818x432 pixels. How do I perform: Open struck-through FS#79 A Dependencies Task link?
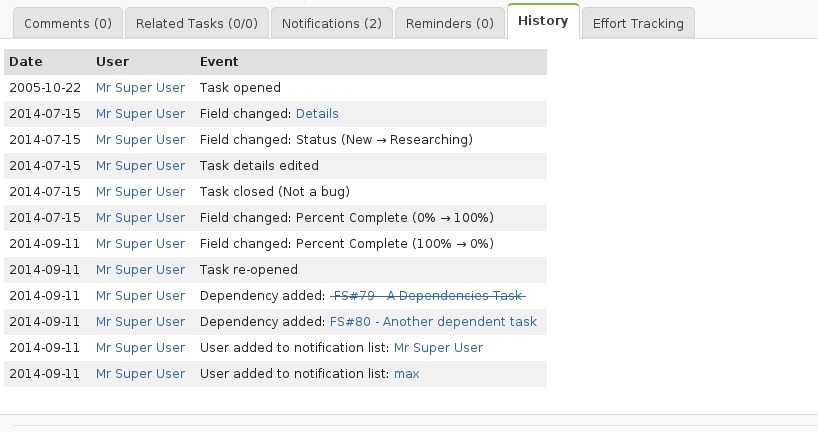click(428, 296)
